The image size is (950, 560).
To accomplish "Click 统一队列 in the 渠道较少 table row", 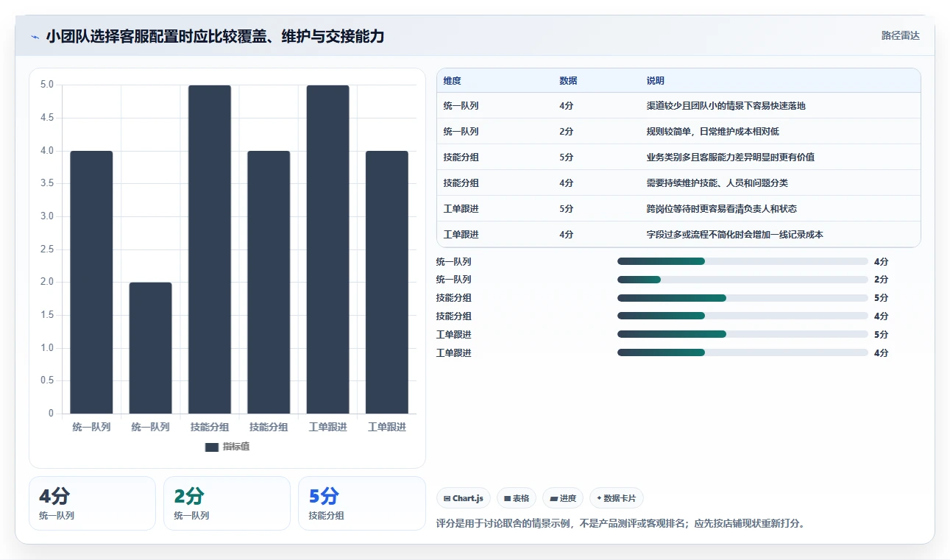I will (x=461, y=106).
